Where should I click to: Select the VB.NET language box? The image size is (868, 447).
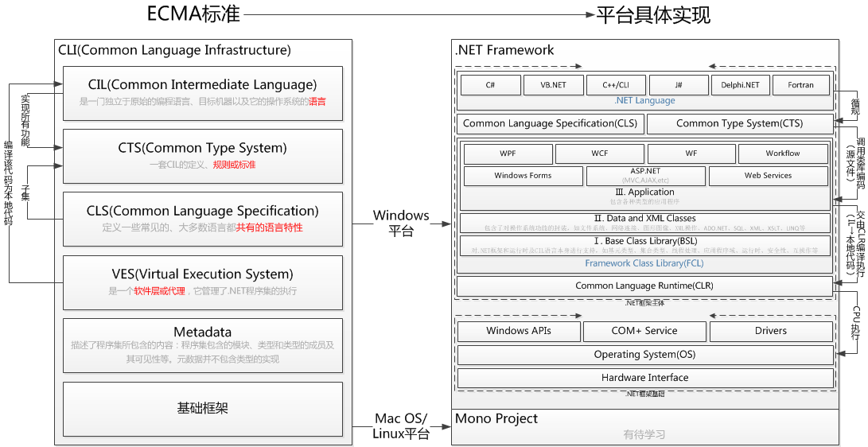pos(554,85)
